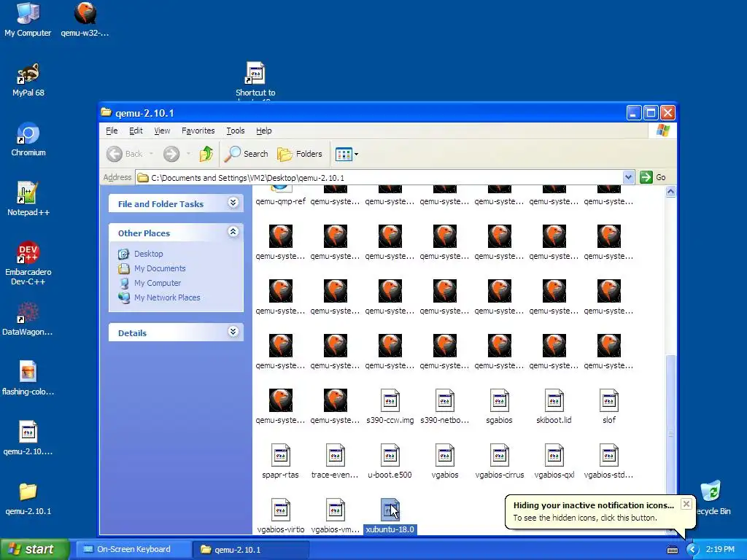Screen dimensions: 747x560
Task: Expand the address bar dropdown
Action: pos(628,177)
